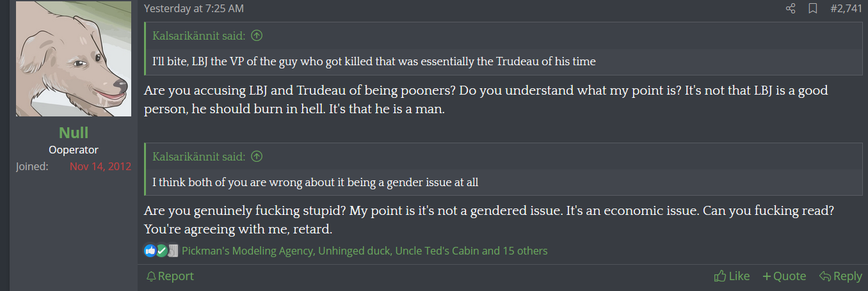Click Uncle Ted's Cabin in the reactions list

[x=437, y=251]
